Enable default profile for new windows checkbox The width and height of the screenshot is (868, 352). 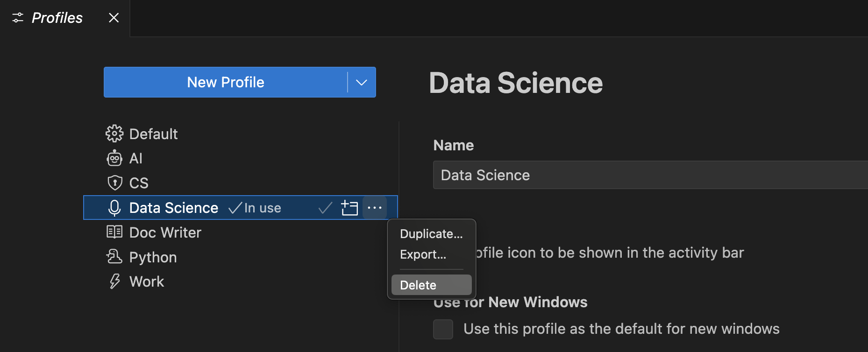coord(443,329)
